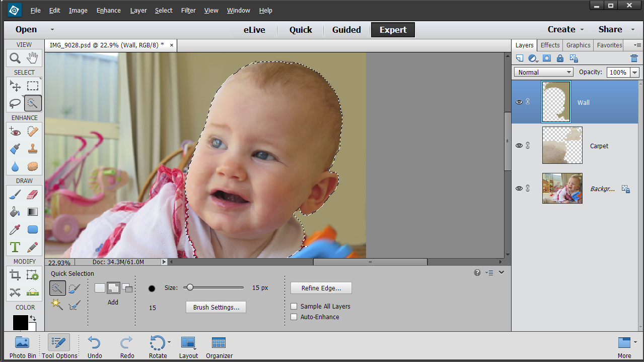Viewport: 644px width, 362px height.
Task: Create a new layer from Layers panel
Action: coord(520,58)
